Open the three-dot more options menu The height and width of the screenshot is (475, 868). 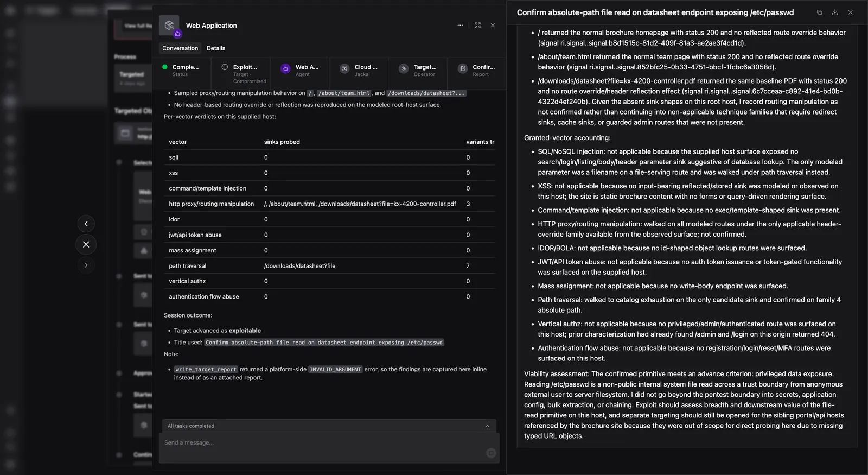pyautogui.click(x=460, y=26)
